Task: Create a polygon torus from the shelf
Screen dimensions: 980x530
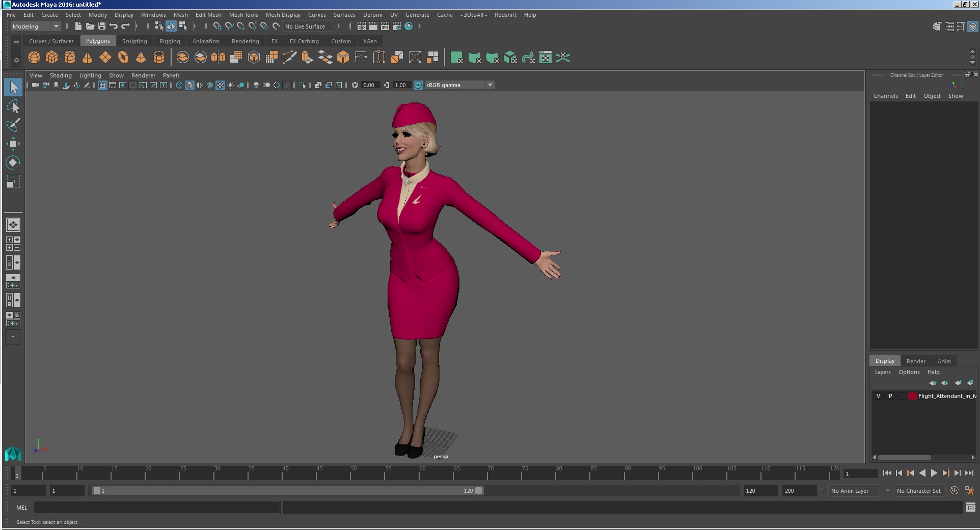Action: coord(123,58)
